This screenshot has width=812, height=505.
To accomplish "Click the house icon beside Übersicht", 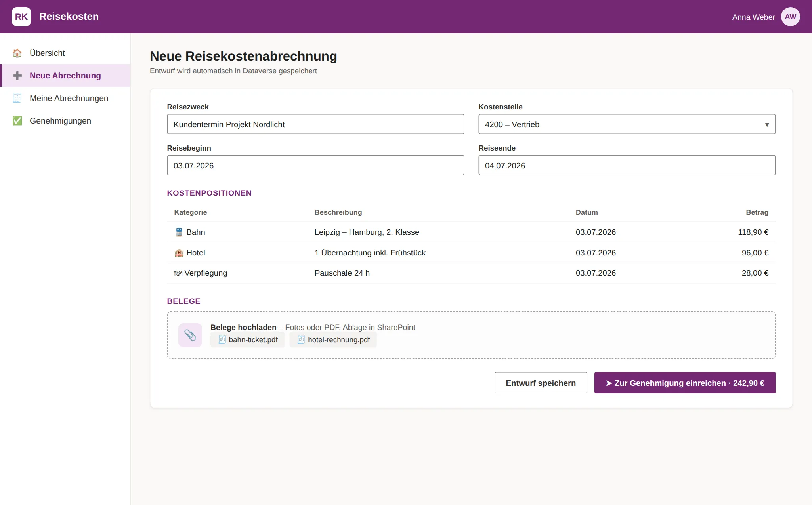I will [x=17, y=53].
